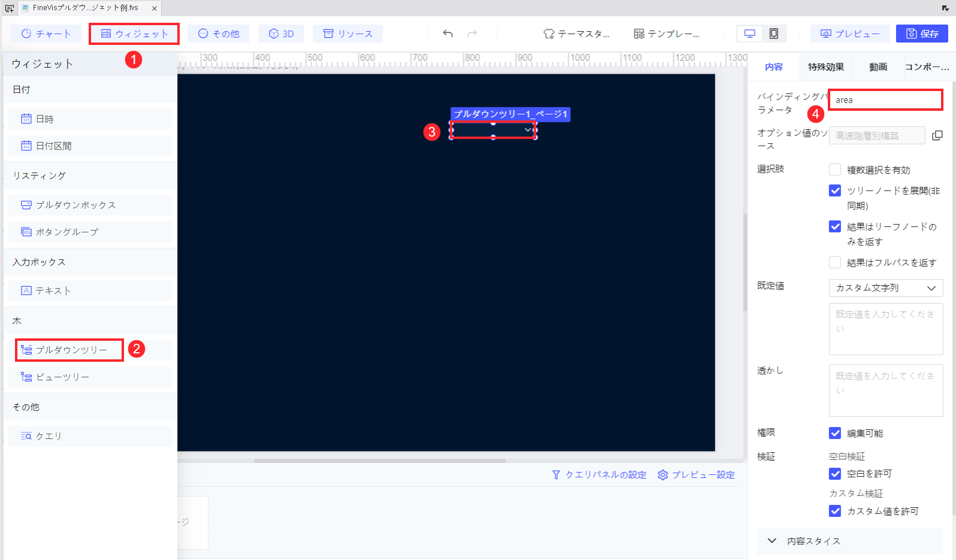Open プレビュー設定 link

[696, 474]
